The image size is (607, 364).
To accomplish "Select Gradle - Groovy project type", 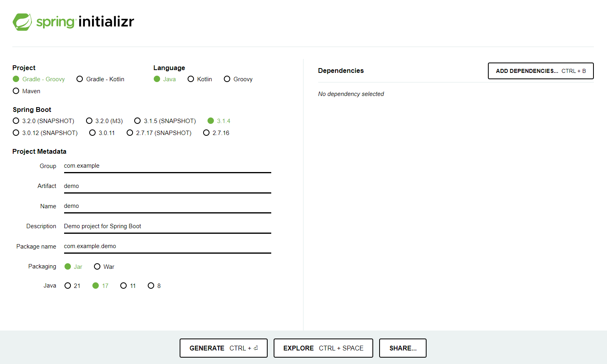I will (x=39, y=79).
